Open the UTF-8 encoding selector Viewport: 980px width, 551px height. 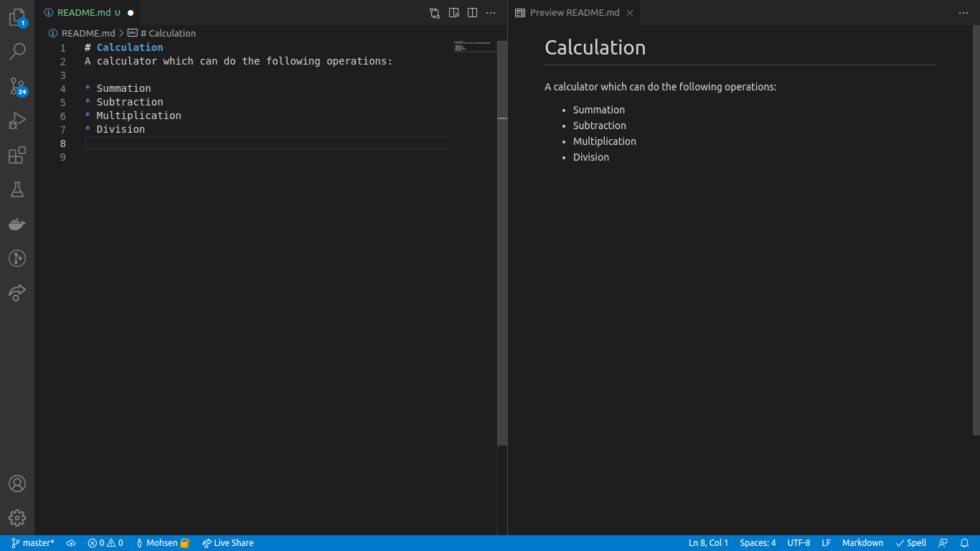click(x=798, y=543)
